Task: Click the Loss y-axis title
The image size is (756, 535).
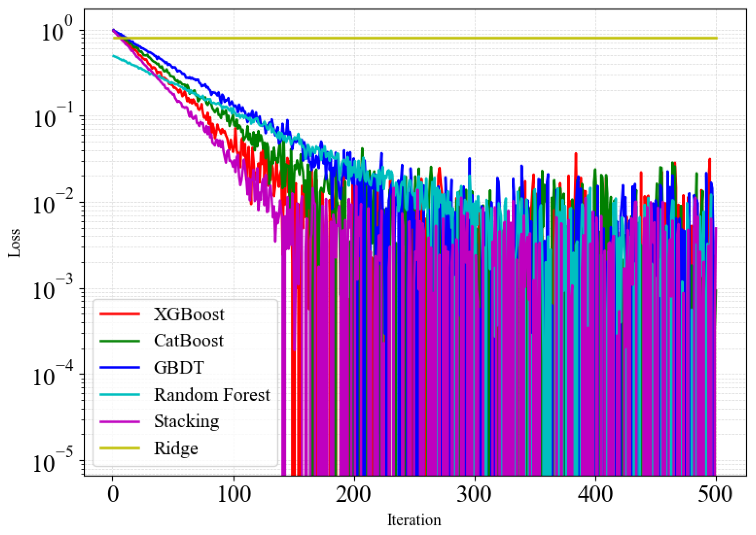Action: tap(14, 243)
